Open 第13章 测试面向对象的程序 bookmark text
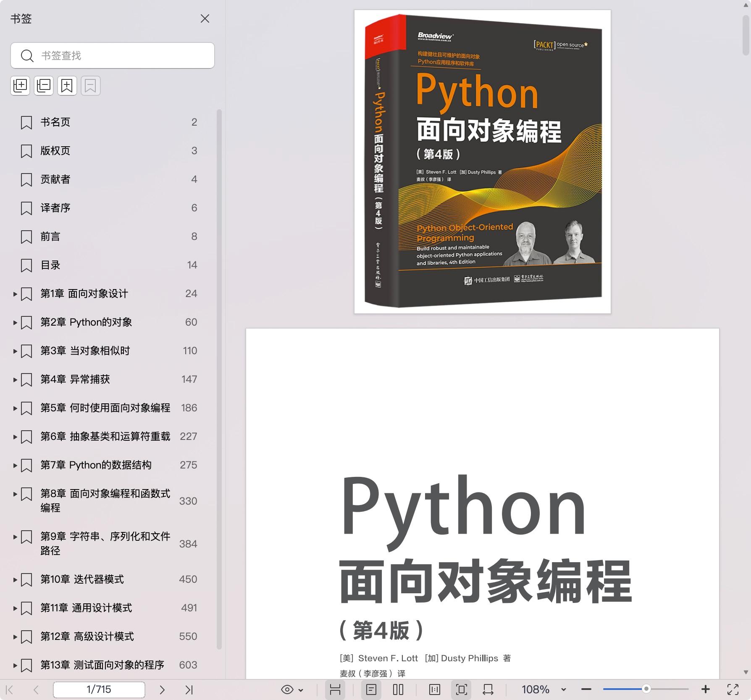 (x=102, y=665)
